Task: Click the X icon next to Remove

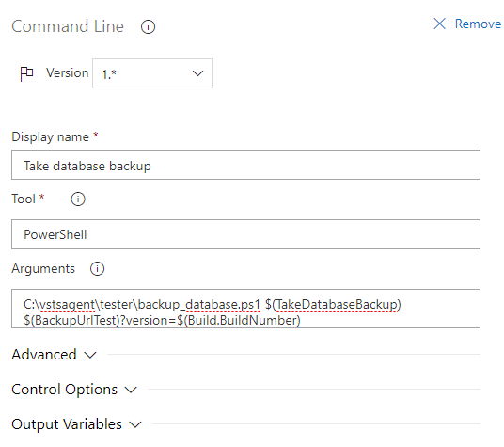Action: tap(439, 24)
